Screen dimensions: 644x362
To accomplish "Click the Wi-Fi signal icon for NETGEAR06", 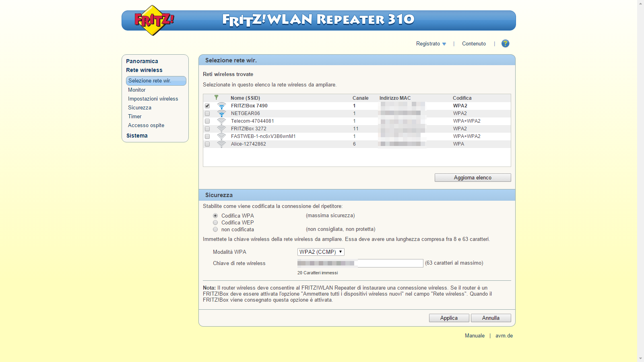I will click(x=221, y=113).
